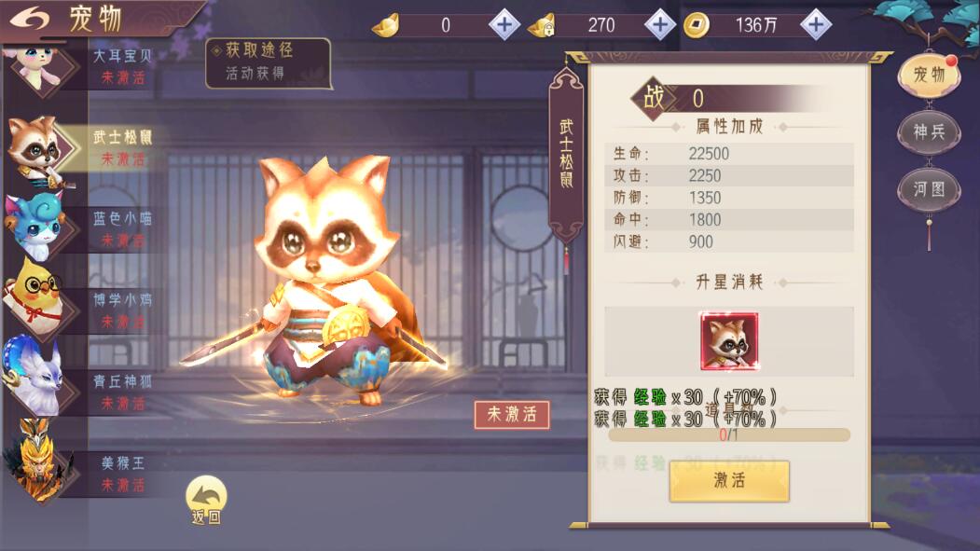Select the 大耳宝贝 pet avatar
The height and width of the screenshot is (551, 980).
(x=39, y=67)
